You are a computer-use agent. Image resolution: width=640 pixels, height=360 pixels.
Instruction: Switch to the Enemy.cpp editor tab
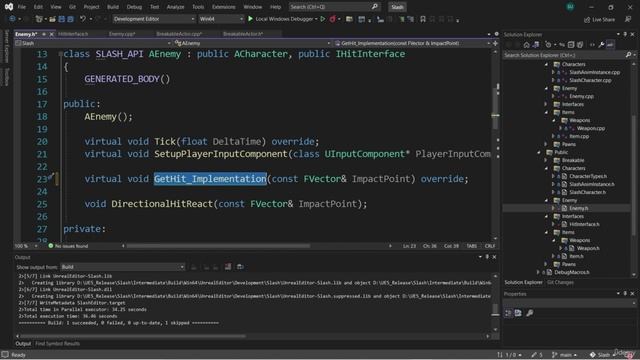coord(122,34)
